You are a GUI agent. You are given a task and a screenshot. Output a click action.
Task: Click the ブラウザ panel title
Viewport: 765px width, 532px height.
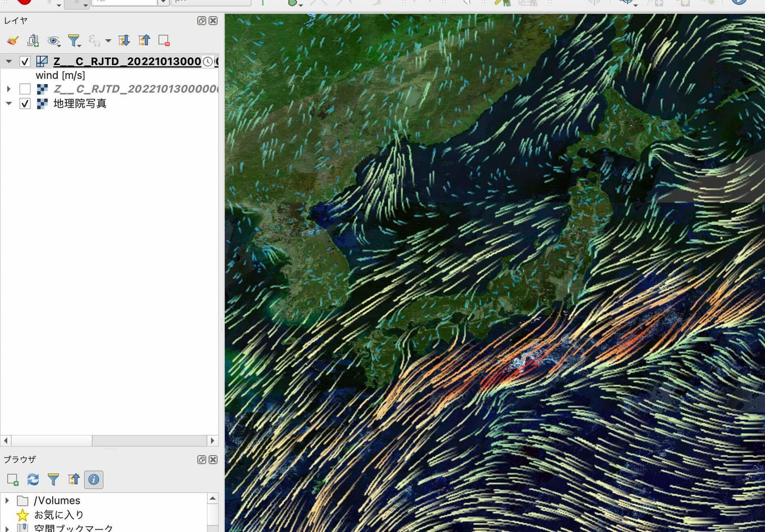point(20,459)
